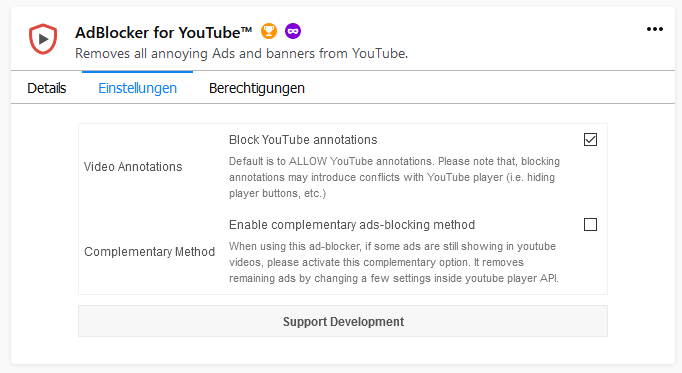Screen dimensions: 682x373
Task: Uncheck the Block YouTube annotations checkbox
Action: tap(590, 140)
